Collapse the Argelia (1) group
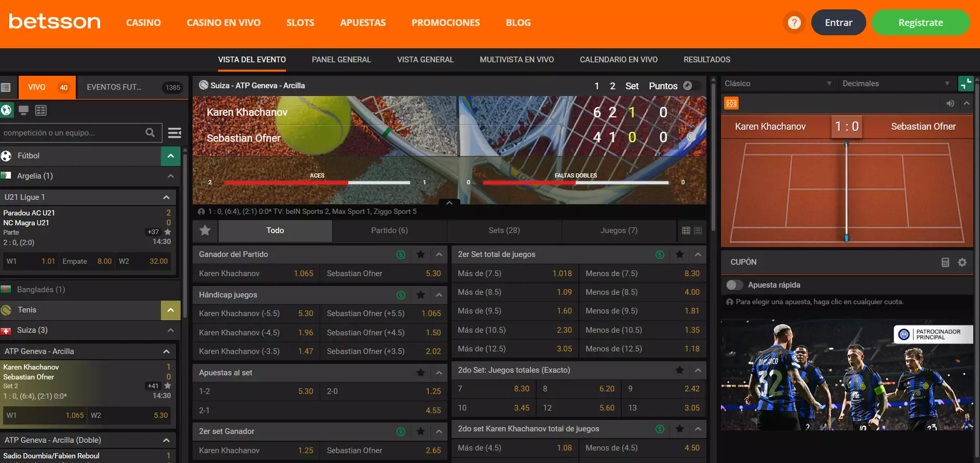This screenshot has height=463, width=980. [171, 176]
